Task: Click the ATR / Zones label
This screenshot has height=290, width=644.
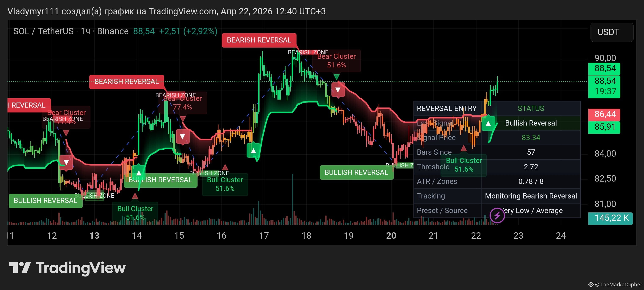Action: coord(437,181)
